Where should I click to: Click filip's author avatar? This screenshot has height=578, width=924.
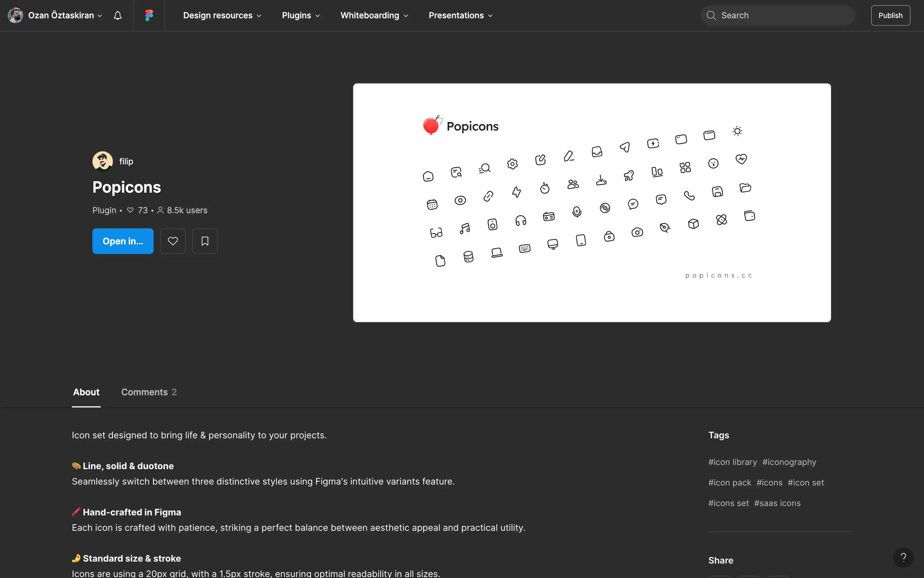102,161
